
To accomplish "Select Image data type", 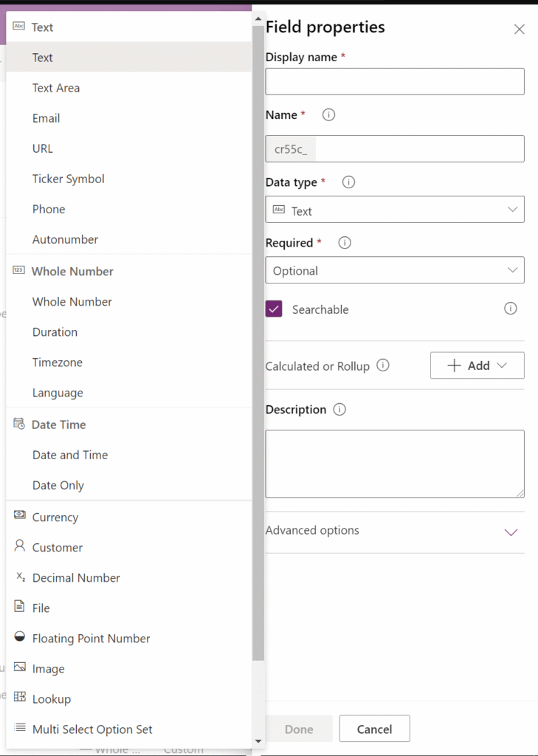I will click(128, 669).
